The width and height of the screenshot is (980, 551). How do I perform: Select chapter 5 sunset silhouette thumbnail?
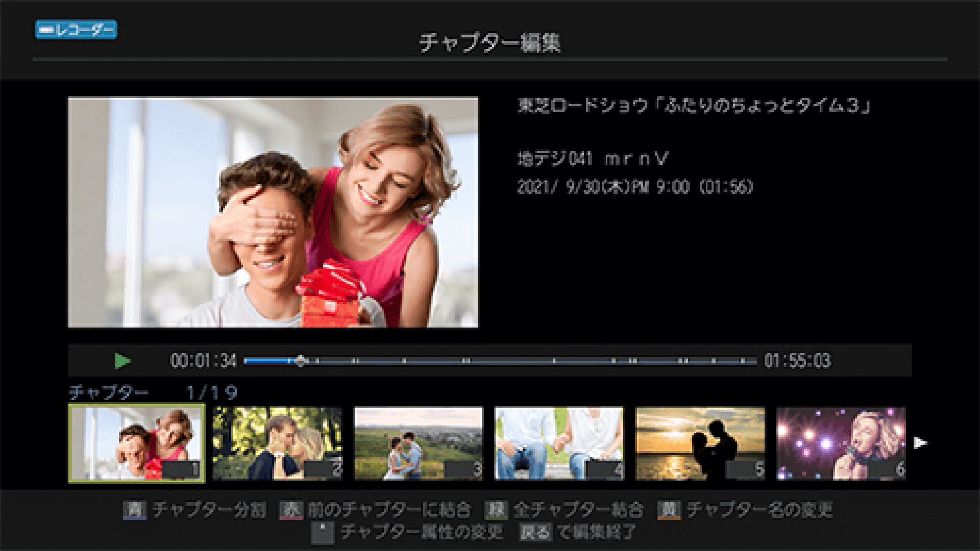(700, 443)
